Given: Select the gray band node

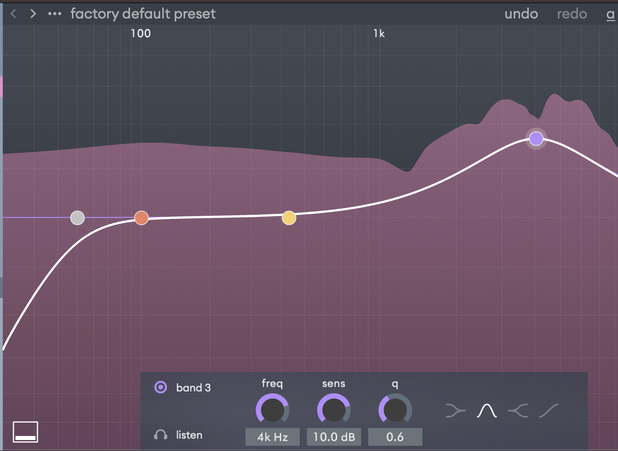Looking at the screenshot, I should 77,218.
